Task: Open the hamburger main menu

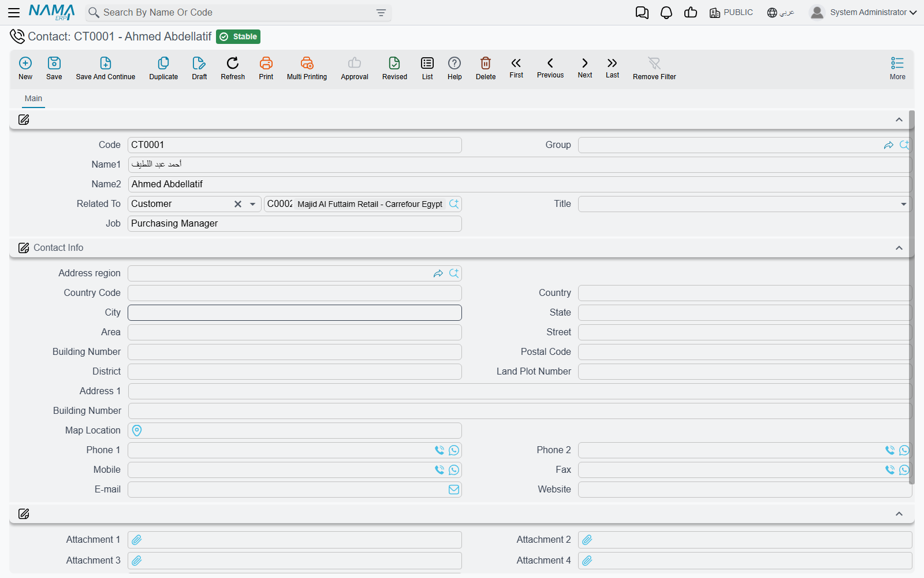Action: click(x=14, y=13)
